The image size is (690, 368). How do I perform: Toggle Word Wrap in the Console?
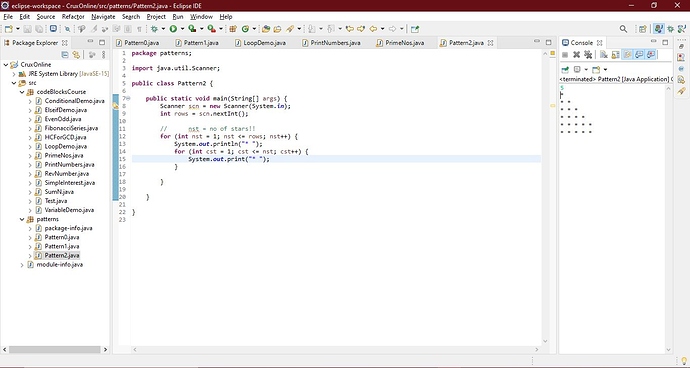point(627,55)
